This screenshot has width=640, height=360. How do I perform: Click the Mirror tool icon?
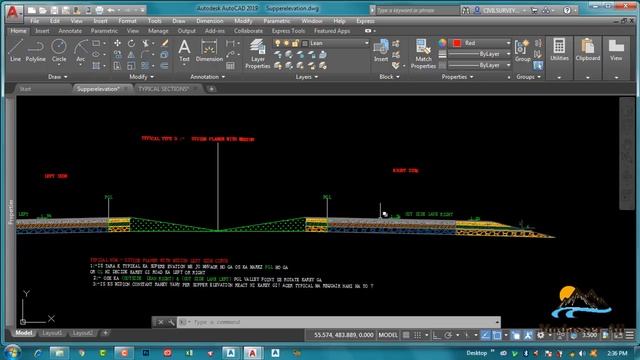(x=131, y=54)
